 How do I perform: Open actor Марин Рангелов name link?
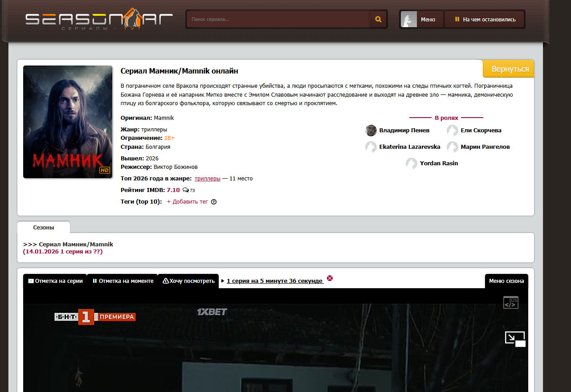(485, 147)
